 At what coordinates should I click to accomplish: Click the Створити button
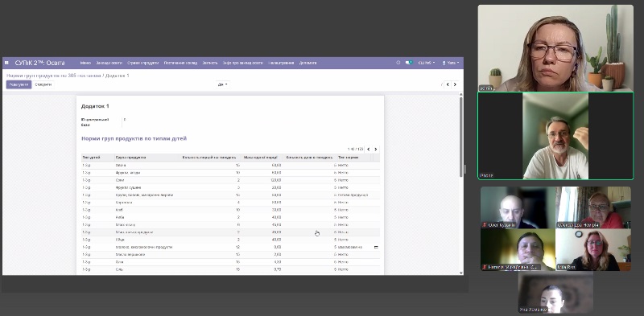pyautogui.click(x=43, y=84)
